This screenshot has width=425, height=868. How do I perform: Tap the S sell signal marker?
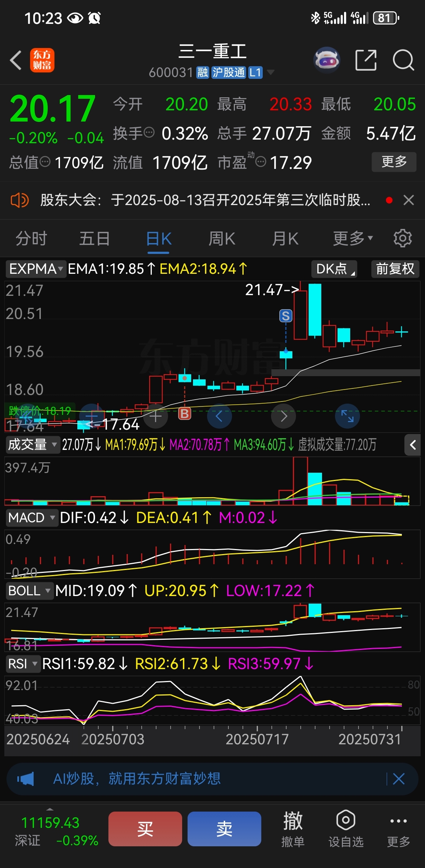point(286,316)
